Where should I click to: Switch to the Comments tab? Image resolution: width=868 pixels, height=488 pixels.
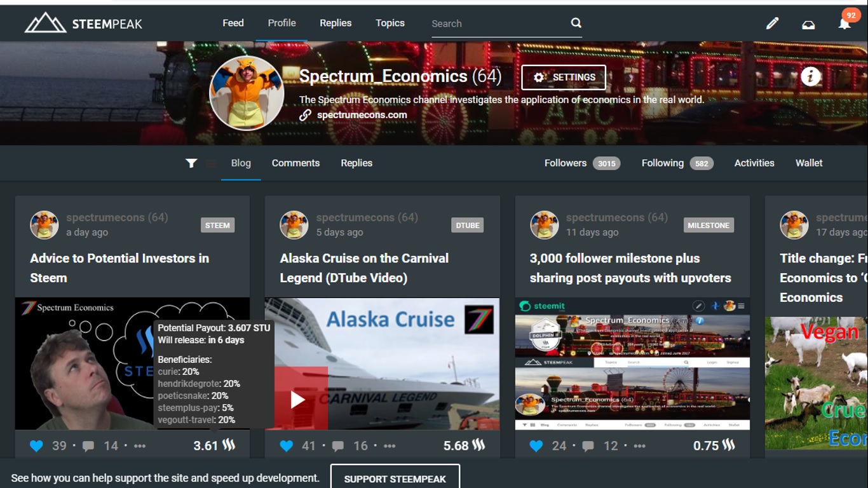[x=295, y=163]
